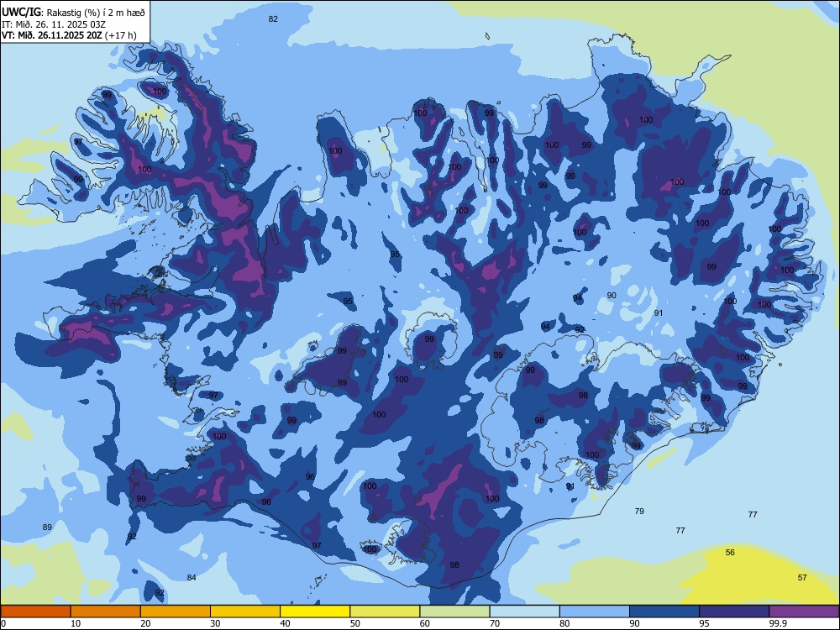Pick the medium blue 90–95 legend swatch
Screen dimensions: 840x630
tap(664, 612)
